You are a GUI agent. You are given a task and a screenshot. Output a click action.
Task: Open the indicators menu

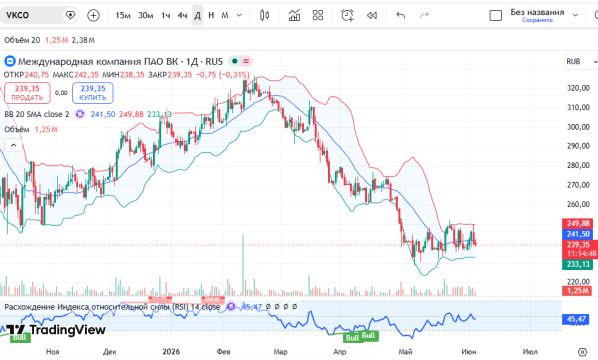[294, 15]
